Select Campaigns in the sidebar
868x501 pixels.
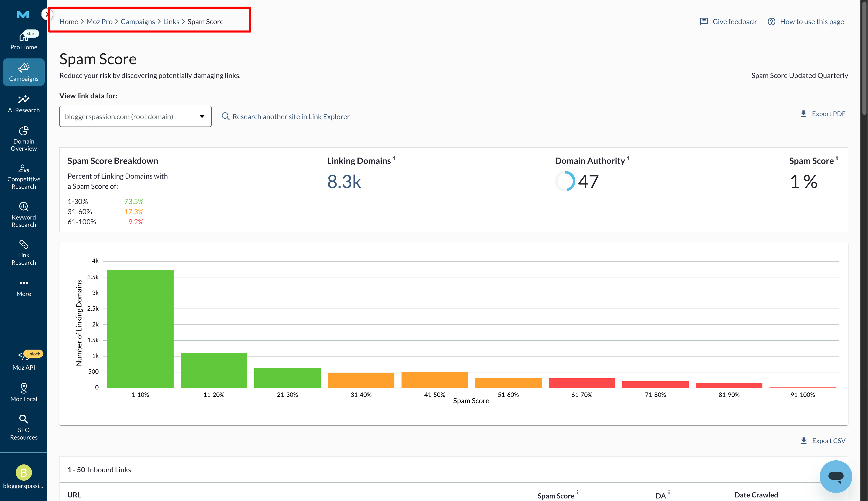[23, 72]
